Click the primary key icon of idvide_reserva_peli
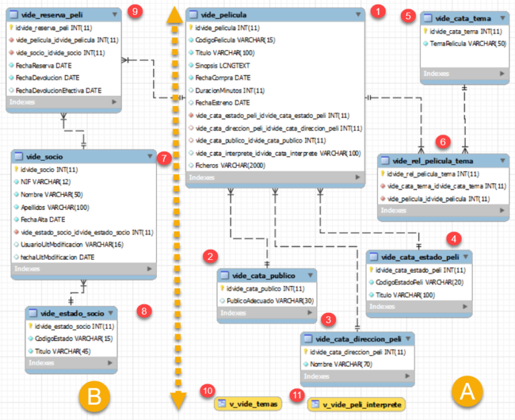Image resolution: width=515 pixels, height=420 pixels. tap(11, 27)
